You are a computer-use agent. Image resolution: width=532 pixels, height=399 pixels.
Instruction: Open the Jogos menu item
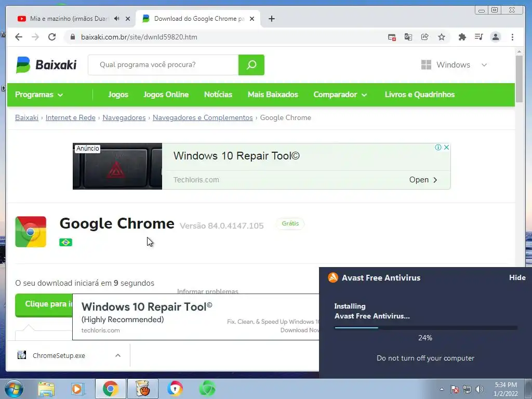coord(118,95)
